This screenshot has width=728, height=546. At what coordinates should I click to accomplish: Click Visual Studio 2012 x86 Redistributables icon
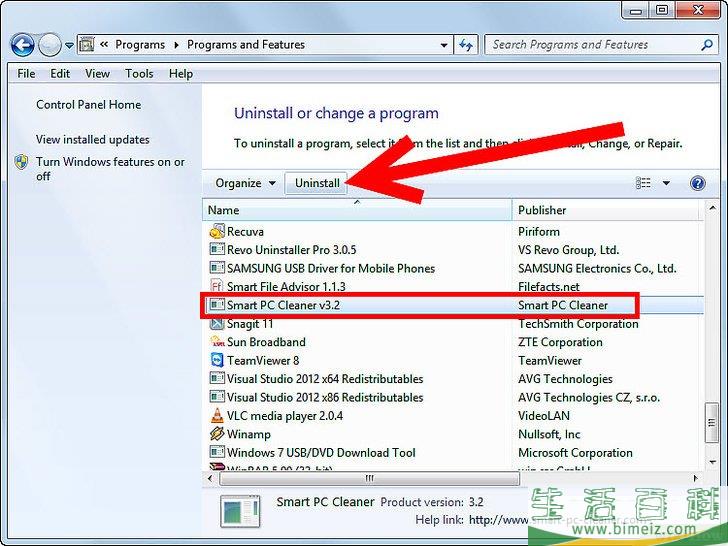(217, 397)
